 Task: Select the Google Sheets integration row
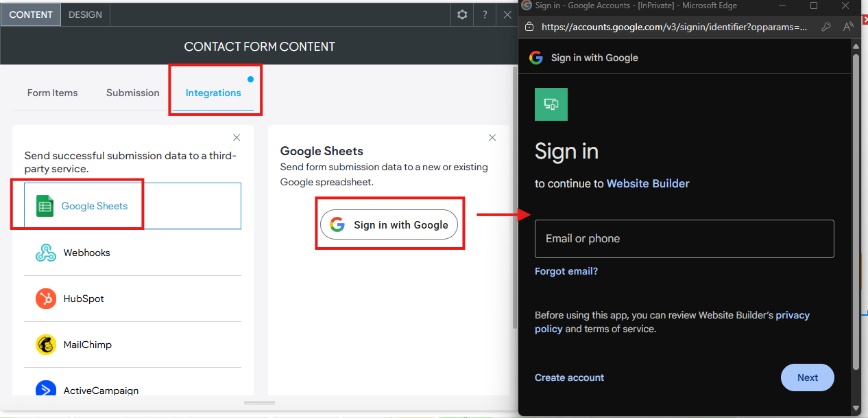click(x=133, y=206)
